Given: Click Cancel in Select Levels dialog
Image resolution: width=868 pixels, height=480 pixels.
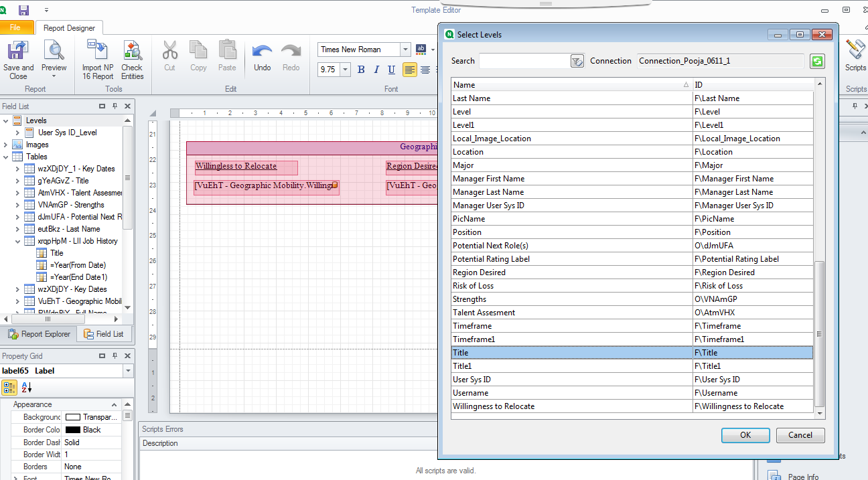Looking at the screenshot, I should [x=800, y=435].
